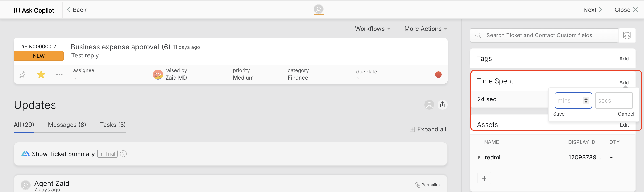This screenshot has width=644, height=192.
Task: Click the custom fields search box
Action: click(544, 35)
